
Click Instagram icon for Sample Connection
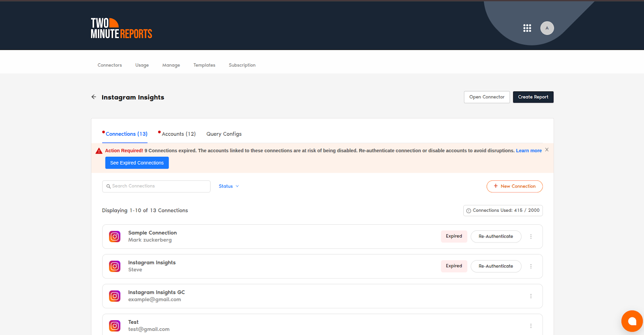tap(115, 236)
